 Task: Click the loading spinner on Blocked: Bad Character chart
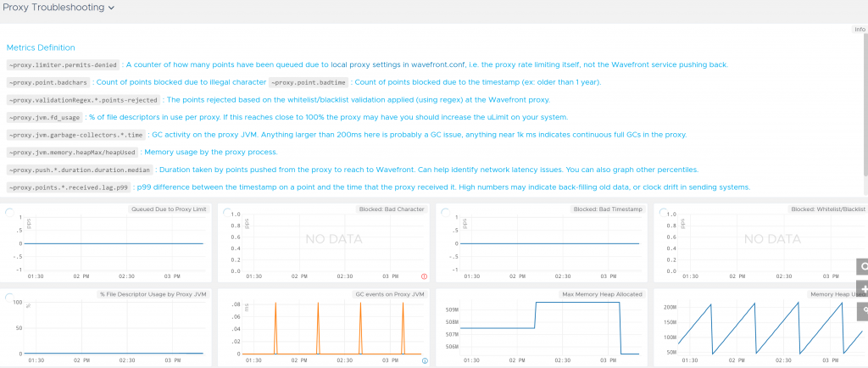(x=227, y=213)
